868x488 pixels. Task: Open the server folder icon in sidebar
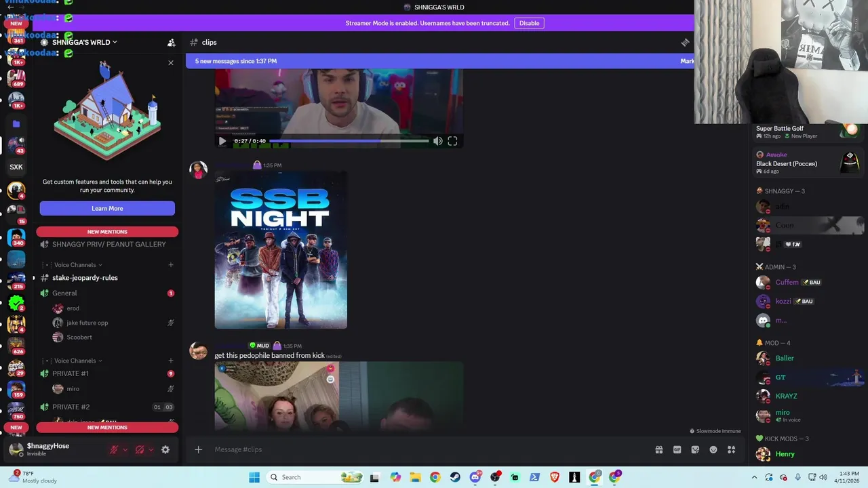(16, 124)
